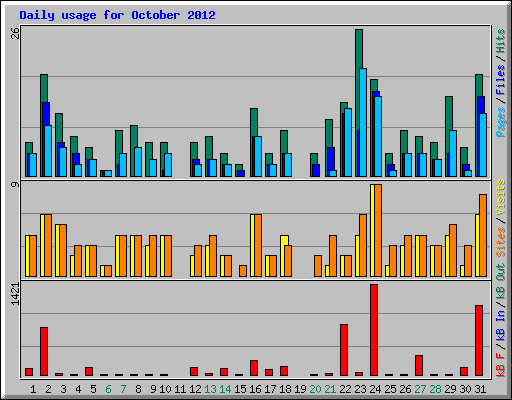This screenshot has height=400, width=512.
Task: Click the day '11' axis label
Action: (180, 389)
